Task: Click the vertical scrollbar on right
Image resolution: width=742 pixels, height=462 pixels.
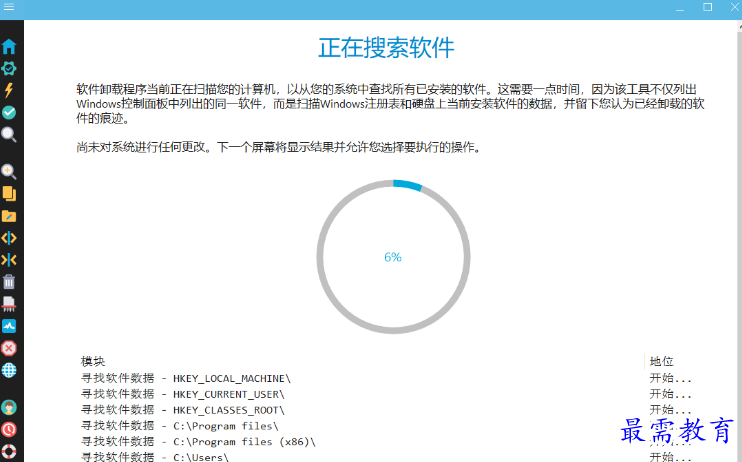Action: tap(739, 240)
